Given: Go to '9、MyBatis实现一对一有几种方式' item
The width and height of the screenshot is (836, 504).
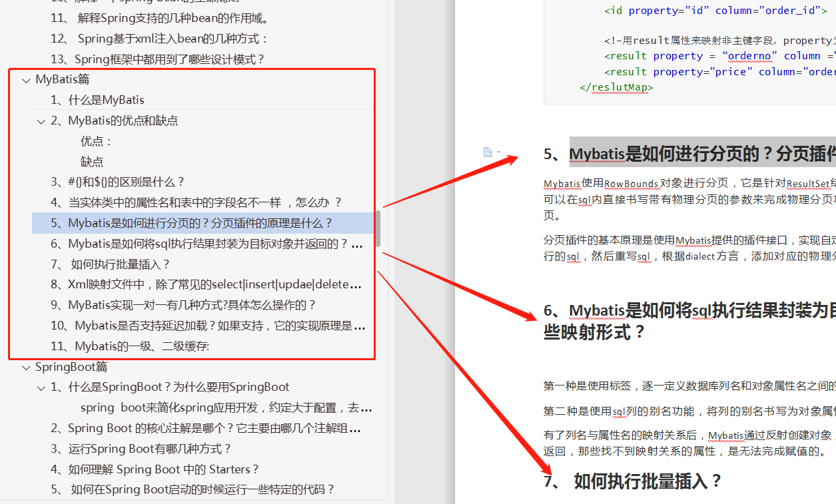Looking at the screenshot, I should click(x=183, y=305).
